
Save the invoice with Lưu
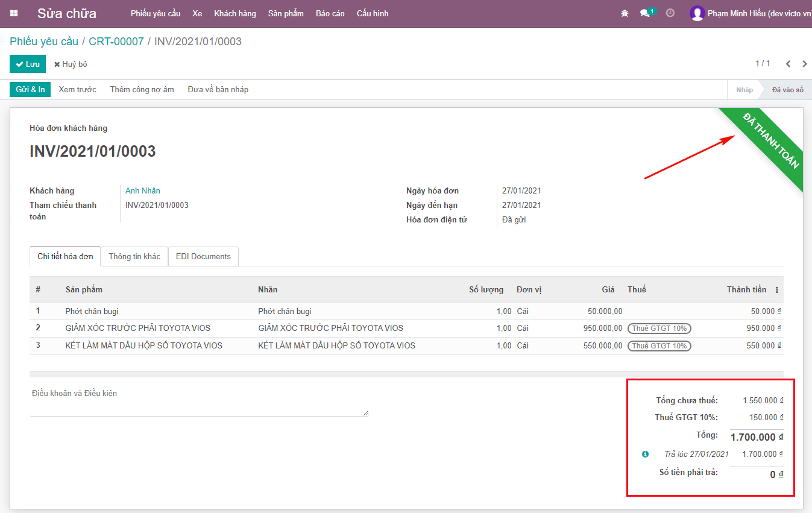click(28, 64)
